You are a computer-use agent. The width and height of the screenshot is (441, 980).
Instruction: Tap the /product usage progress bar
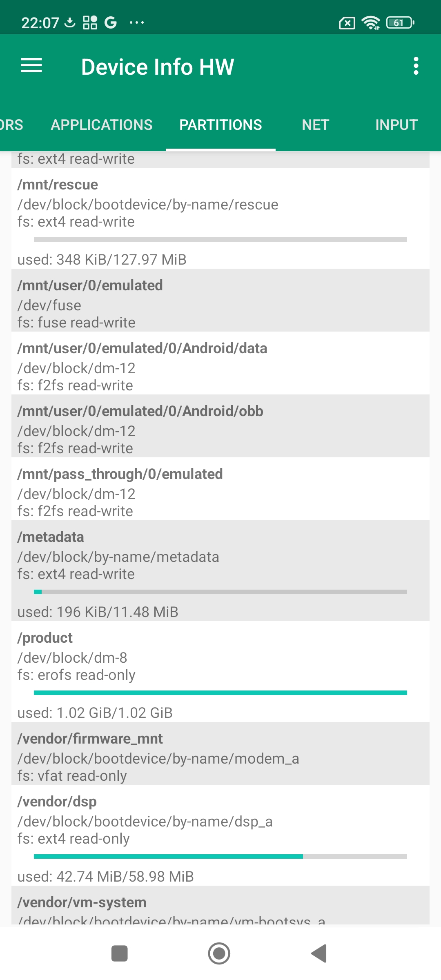220,693
